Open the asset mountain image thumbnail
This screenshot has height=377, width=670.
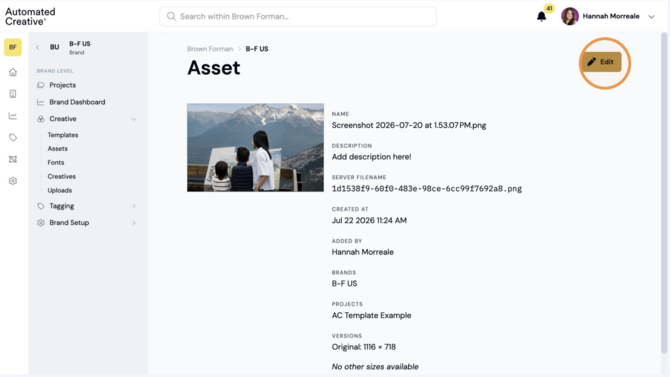(255, 147)
